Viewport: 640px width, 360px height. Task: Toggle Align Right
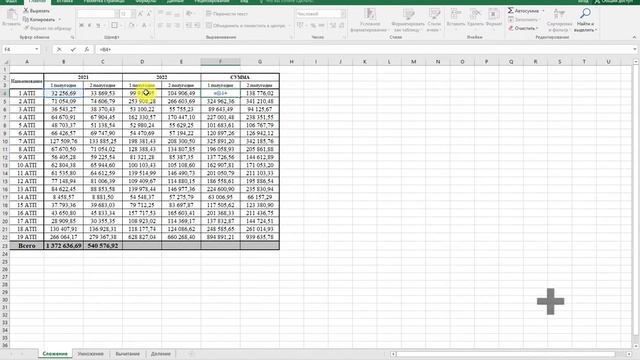point(178,25)
